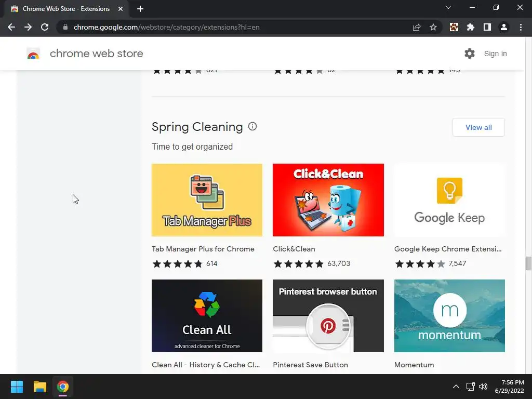Screen dimensions: 532x399
Task: View site info via the lock icon
Action: coord(65,27)
